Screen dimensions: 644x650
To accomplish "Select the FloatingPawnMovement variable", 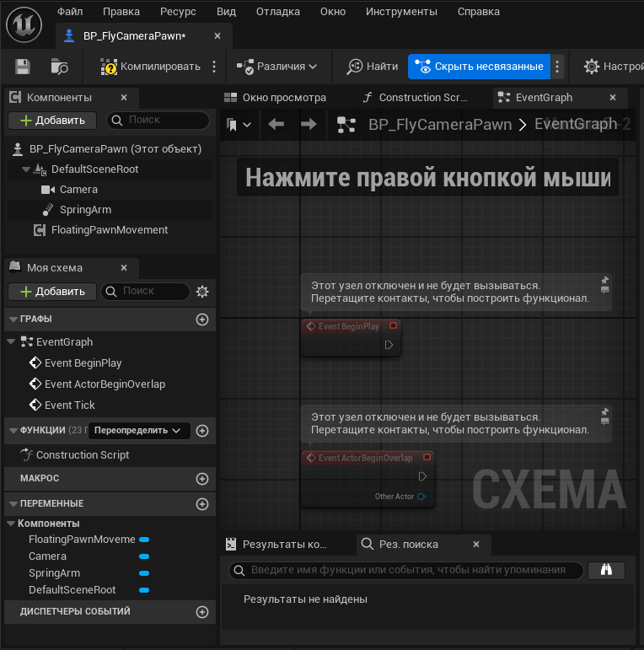I will [82, 540].
